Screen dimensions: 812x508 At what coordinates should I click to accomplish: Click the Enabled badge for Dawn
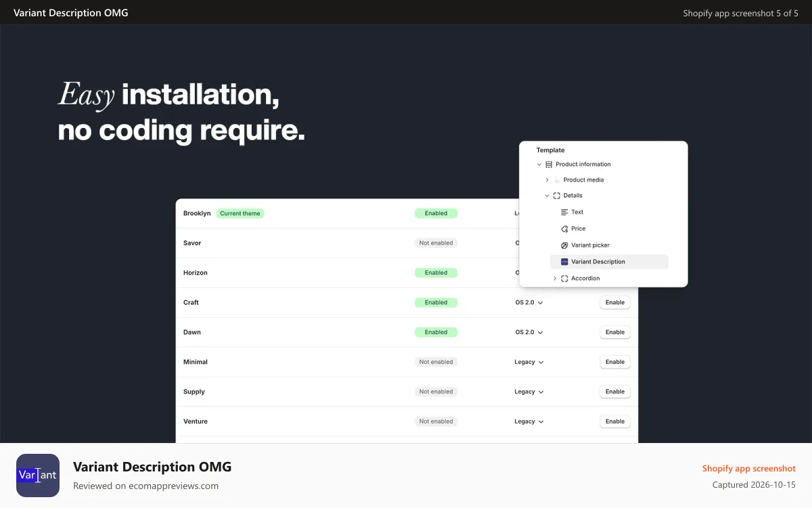click(436, 333)
